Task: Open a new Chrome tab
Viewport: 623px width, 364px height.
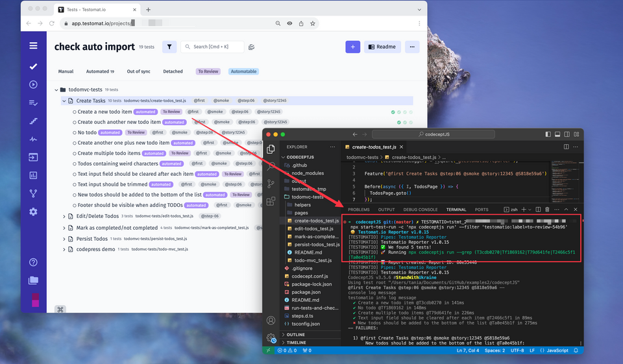Action: point(148,10)
